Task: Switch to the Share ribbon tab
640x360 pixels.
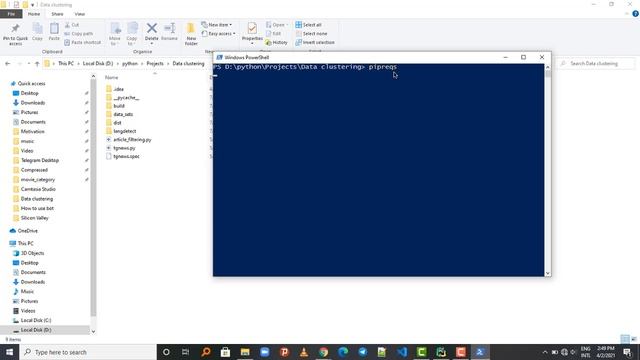Action: (57, 14)
